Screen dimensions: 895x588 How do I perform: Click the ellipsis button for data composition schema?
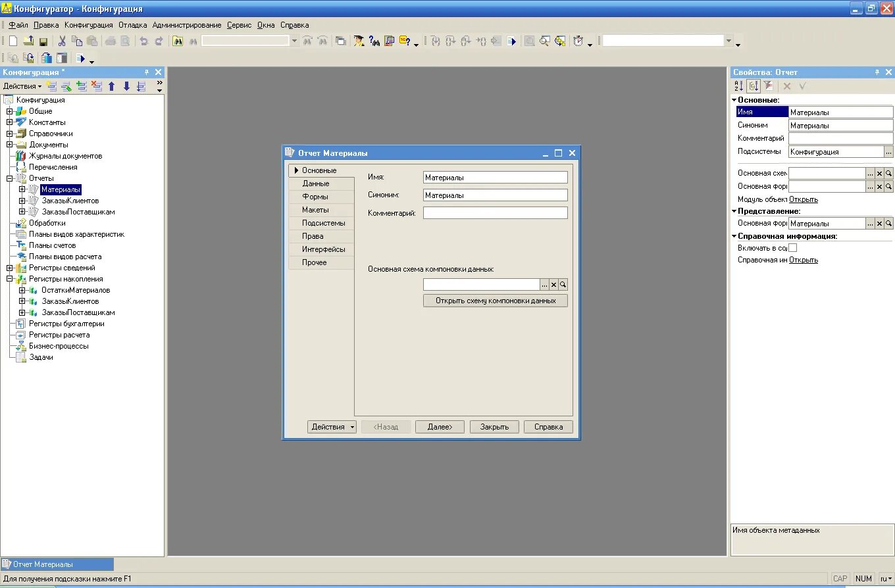(544, 285)
